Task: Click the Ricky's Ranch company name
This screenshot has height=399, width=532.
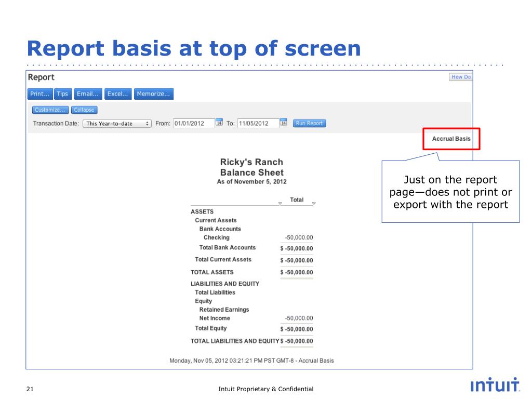Action: 252,162
